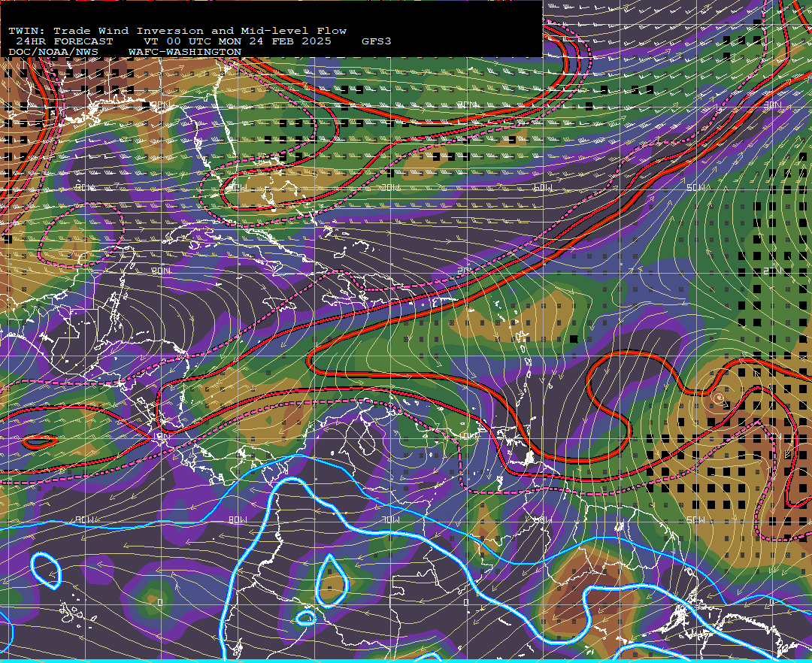Screen dimensions: 812x663
Task: Click the 'DOC/NOAA/NWS' text
Action: pyautogui.click(x=53, y=52)
